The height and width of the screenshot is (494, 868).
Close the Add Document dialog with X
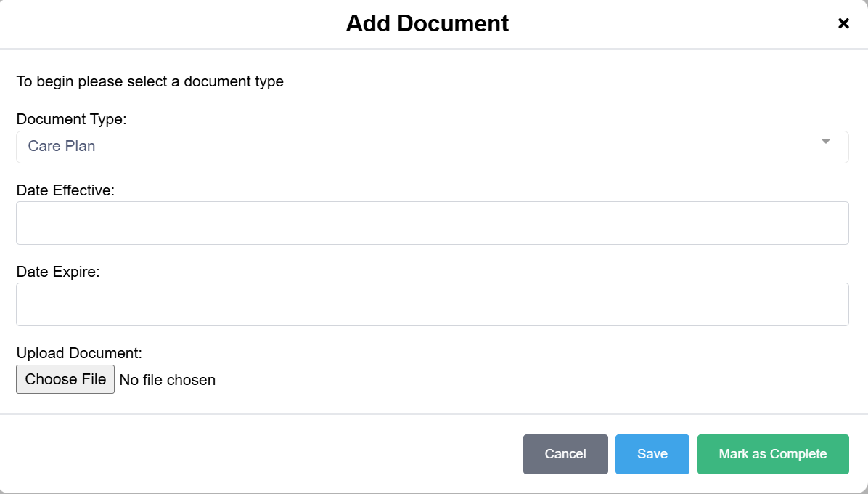(843, 24)
